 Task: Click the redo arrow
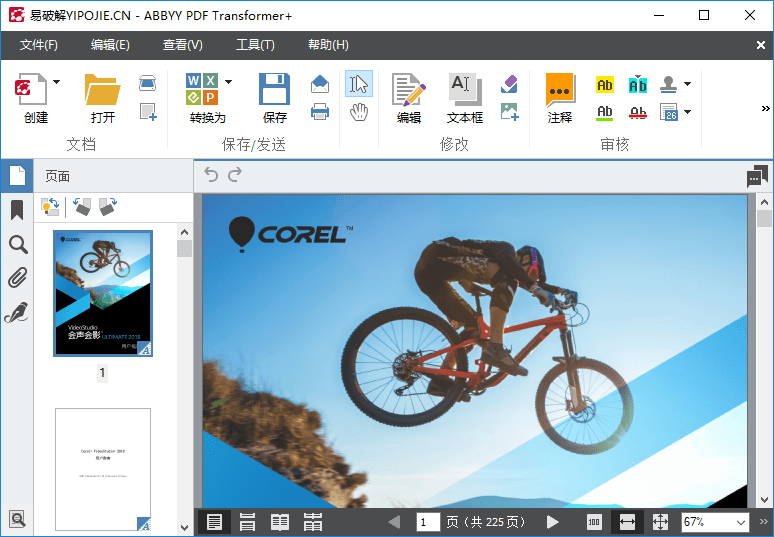(235, 175)
